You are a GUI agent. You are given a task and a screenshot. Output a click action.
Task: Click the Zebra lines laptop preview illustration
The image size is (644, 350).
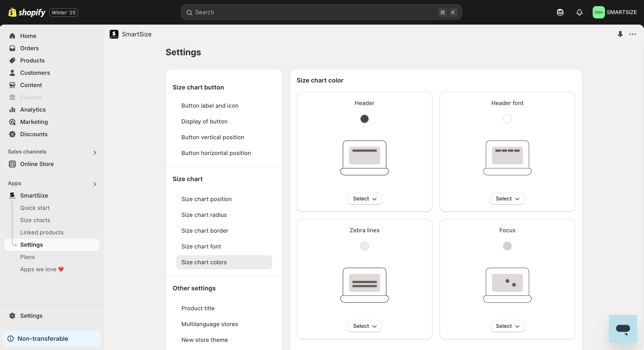(x=365, y=285)
